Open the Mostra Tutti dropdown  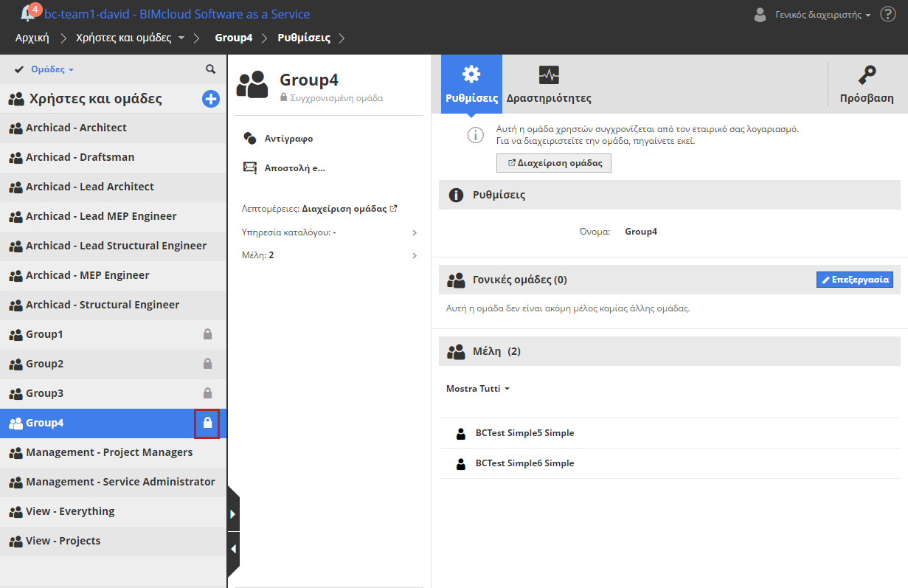coord(478,389)
